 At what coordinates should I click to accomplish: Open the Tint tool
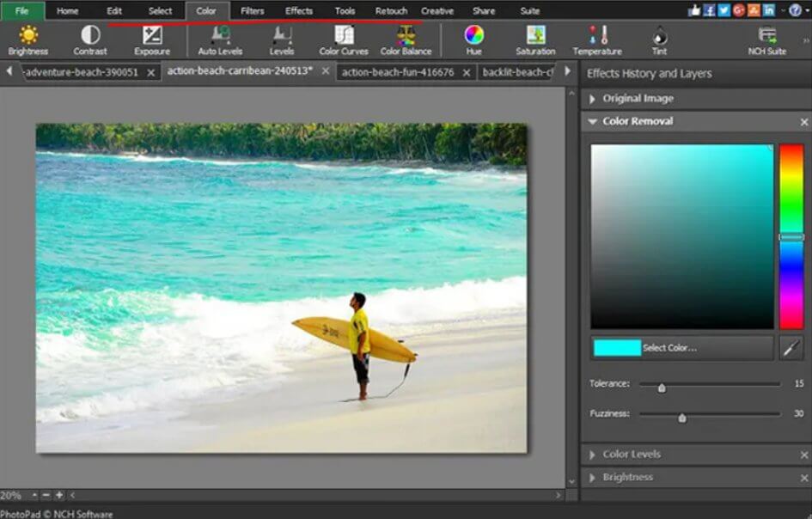coord(659,40)
